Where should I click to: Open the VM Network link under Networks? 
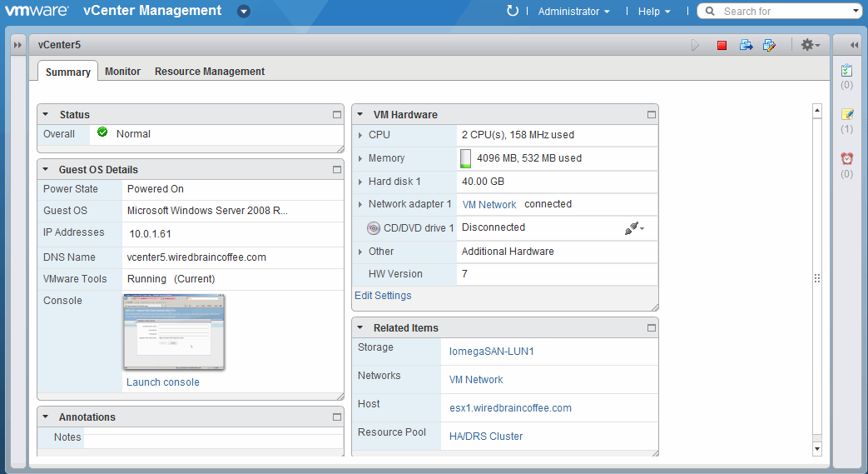(476, 380)
